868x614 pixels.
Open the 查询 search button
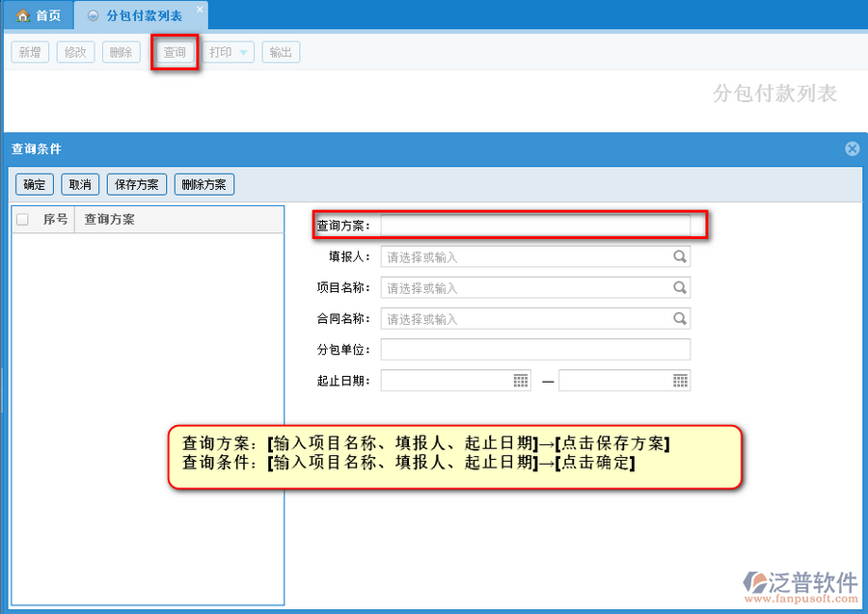pyautogui.click(x=175, y=53)
